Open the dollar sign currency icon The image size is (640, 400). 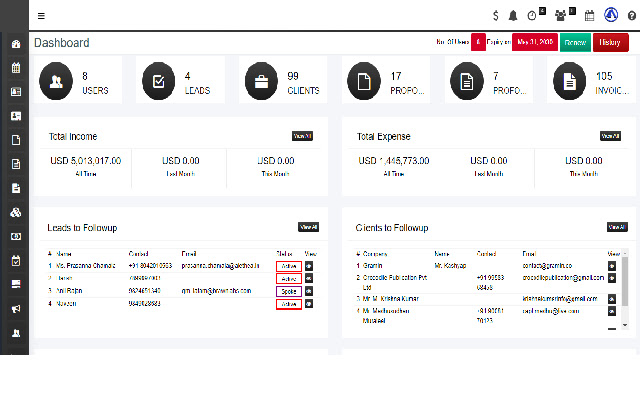(496, 16)
